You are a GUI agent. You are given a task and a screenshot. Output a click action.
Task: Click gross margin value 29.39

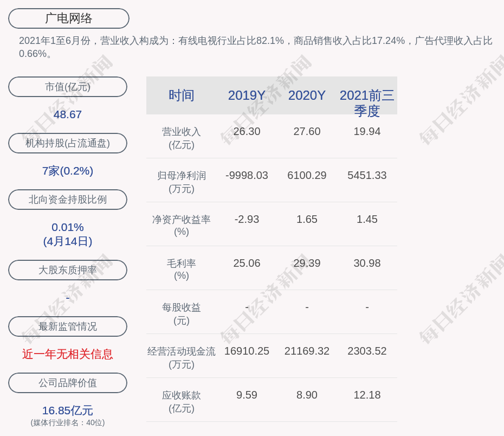tap(307, 264)
